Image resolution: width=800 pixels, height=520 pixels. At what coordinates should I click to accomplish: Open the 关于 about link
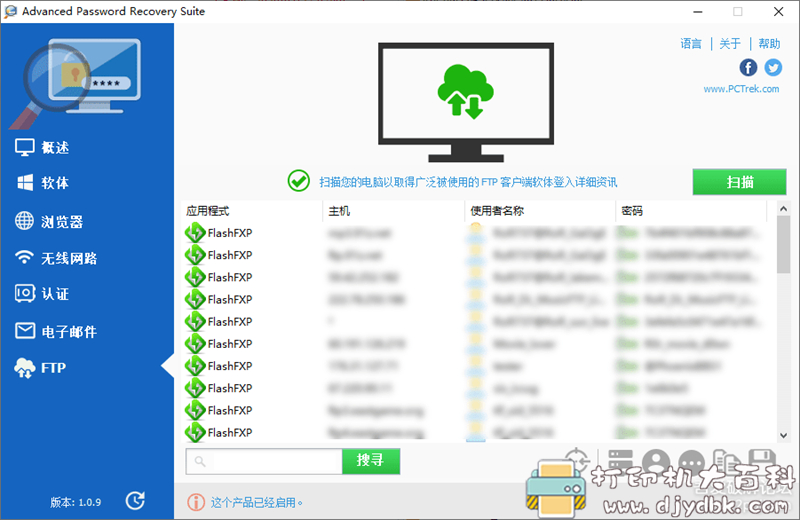tap(730, 44)
